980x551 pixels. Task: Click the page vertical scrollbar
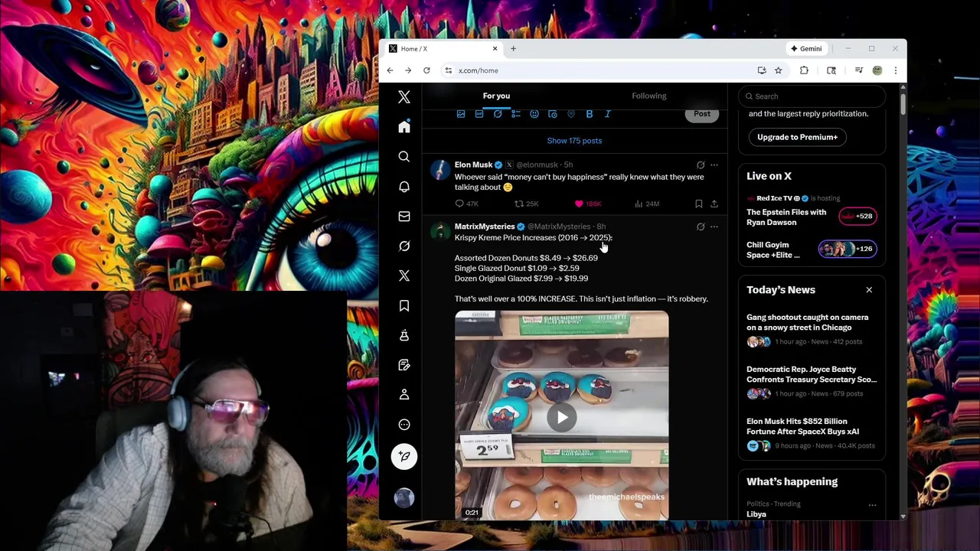(x=903, y=103)
